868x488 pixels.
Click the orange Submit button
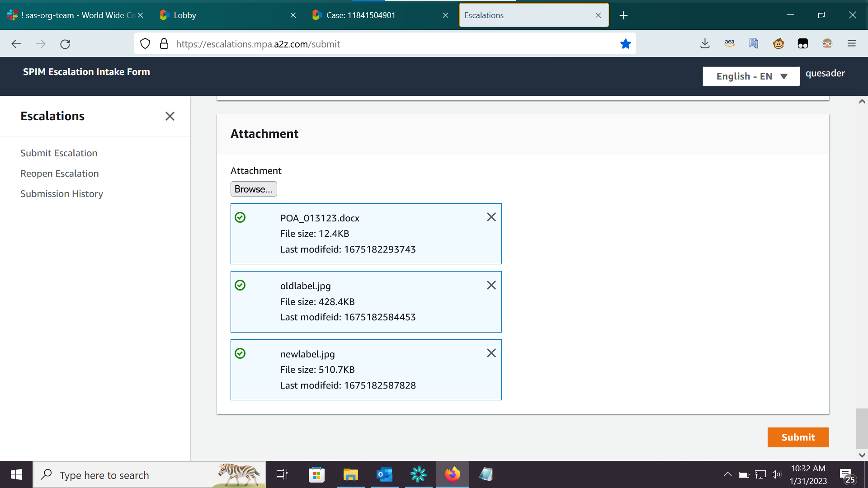pyautogui.click(x=798, y=437)
